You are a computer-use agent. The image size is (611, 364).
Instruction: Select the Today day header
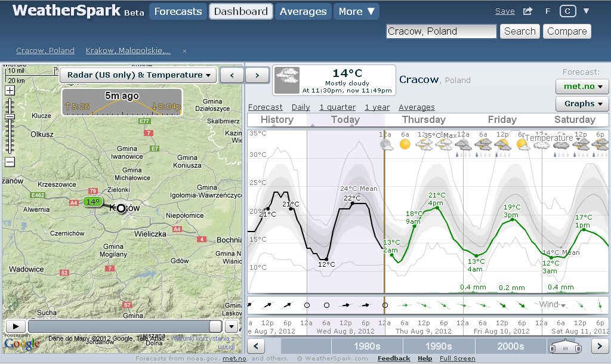[345, 120]
